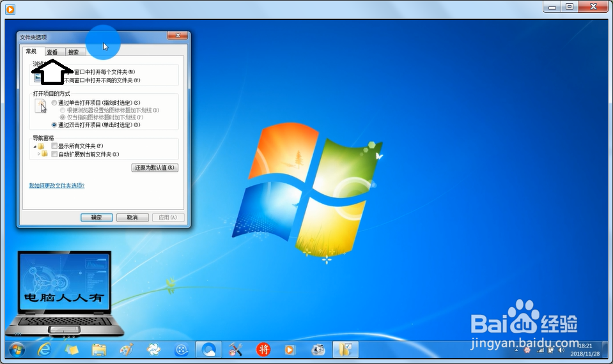Viewport: 613px width, 364px height.
Task: Choose 仅当指向图标标题时加下划线 radio option
Action: [63, 117]
